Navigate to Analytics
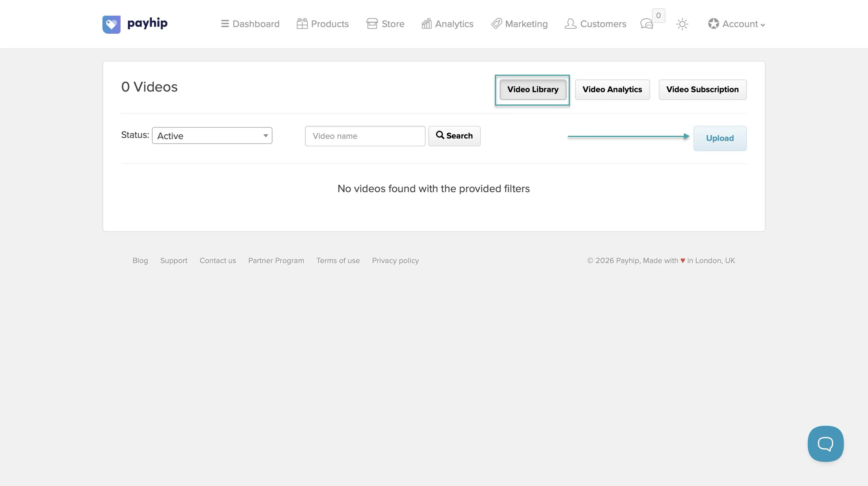The height and width of the screenshot is (486, 868). click(447, 24)
